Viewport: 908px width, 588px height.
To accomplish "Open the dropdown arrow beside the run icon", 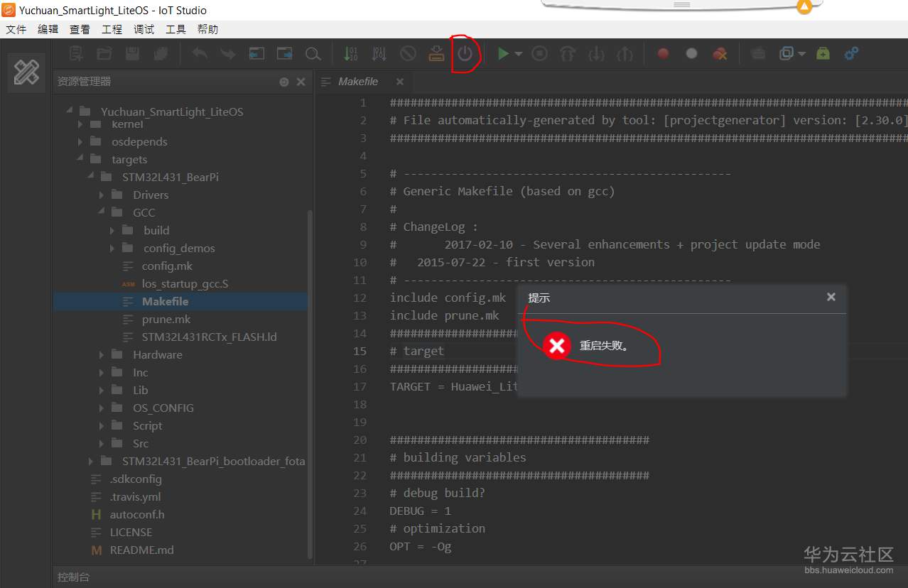I will coord(519,54).
